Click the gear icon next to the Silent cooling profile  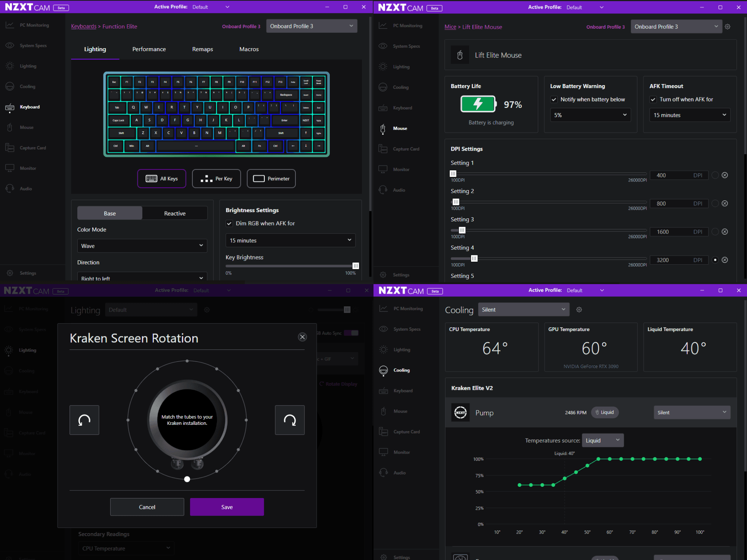click(x=579, y=310)
